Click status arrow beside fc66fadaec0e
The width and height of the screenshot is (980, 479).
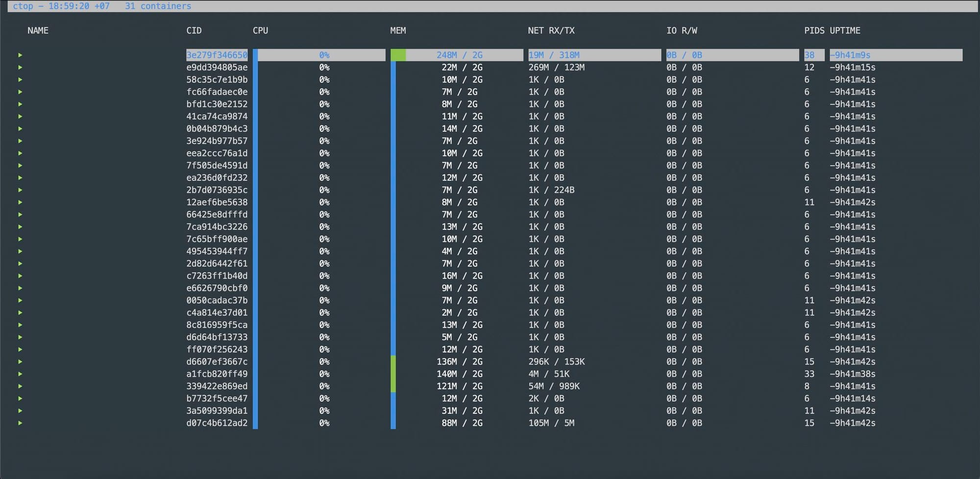point(20,92)
